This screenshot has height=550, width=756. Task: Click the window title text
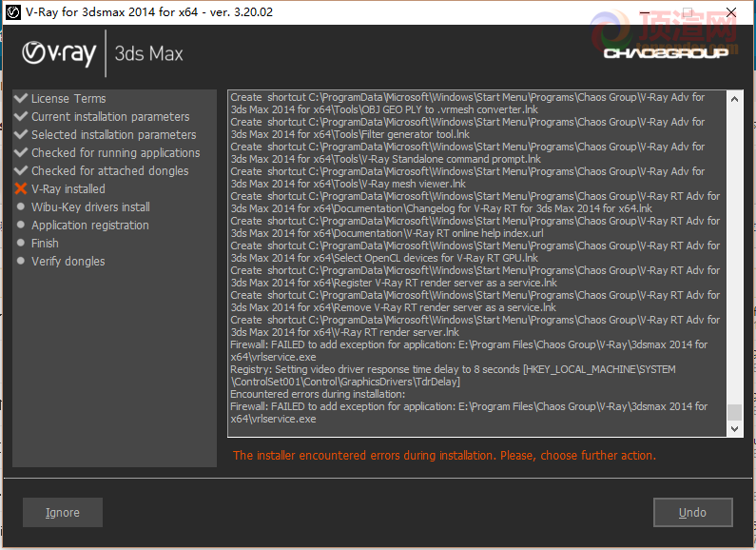point(149,12)
